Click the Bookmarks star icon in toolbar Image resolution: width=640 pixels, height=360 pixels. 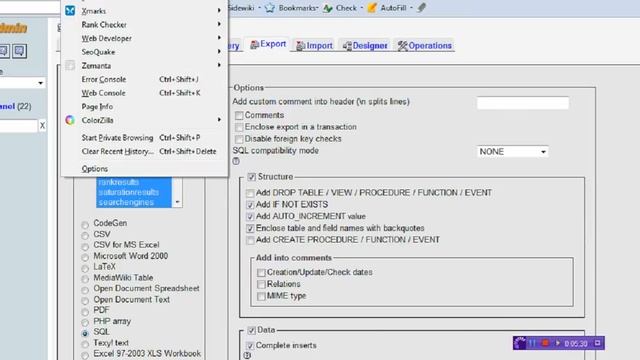tap(270, 8)
